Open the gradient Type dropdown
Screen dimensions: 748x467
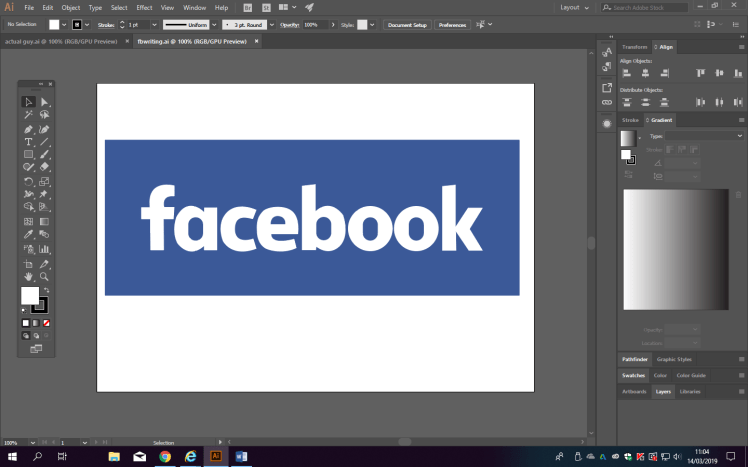704,136
